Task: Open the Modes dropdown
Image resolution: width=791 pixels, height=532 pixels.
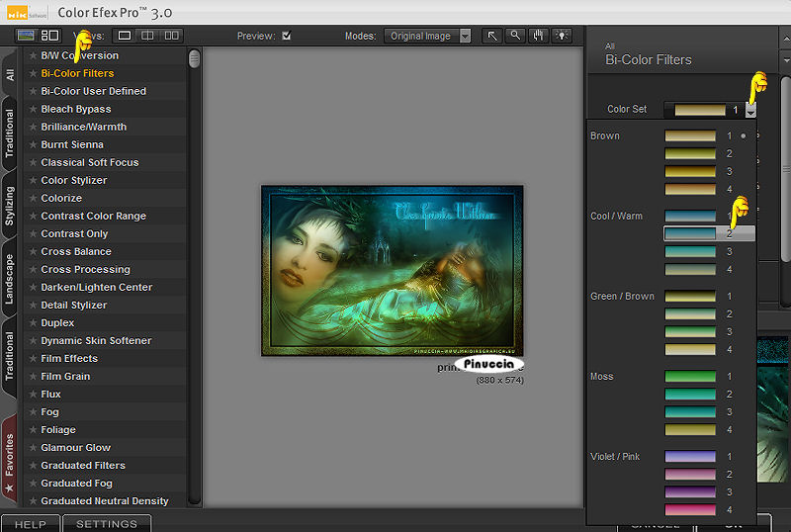Action: (427, 36)
